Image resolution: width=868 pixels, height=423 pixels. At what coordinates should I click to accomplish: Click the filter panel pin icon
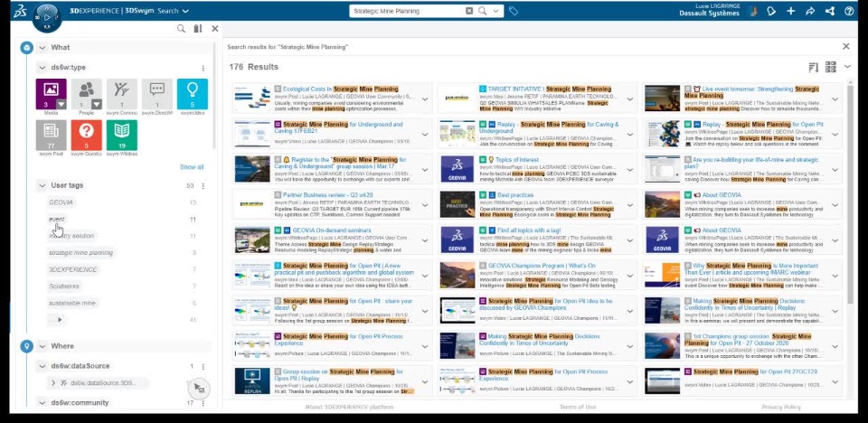click(x=198, y=29)
